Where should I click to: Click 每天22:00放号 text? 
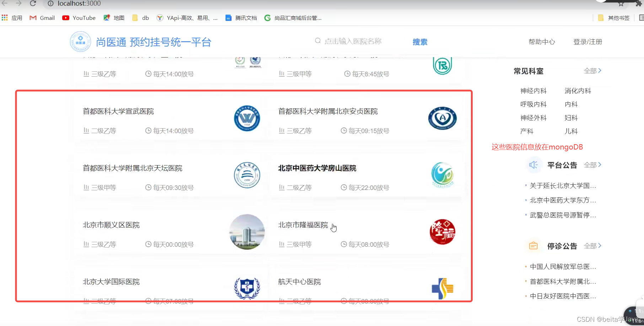tap(369, 188)
